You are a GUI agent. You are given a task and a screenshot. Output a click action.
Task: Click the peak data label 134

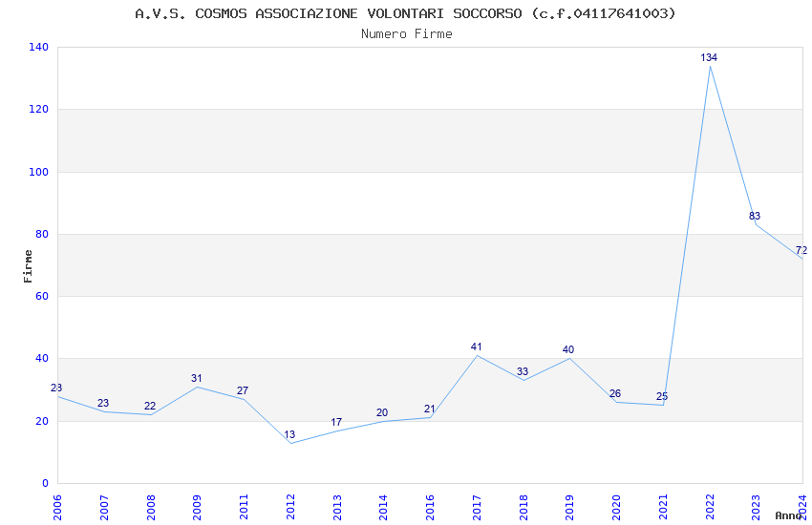tap(709, 57)
